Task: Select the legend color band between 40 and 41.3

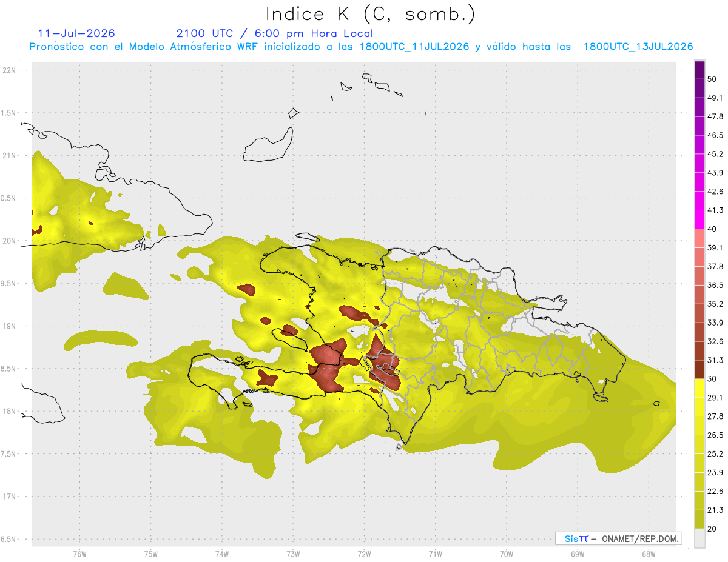Action: tap(699, 219)
